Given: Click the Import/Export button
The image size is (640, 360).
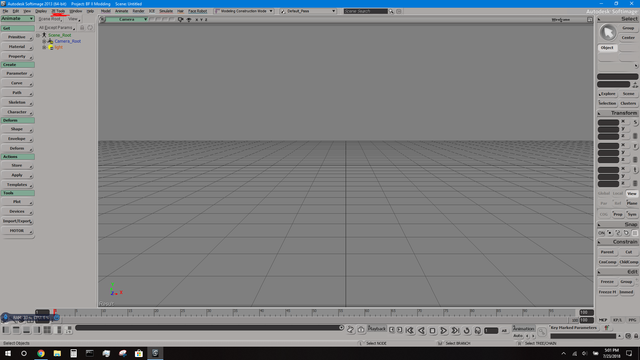Looking at the screenshot, I should pyautogui.click(x=17, y=221).
